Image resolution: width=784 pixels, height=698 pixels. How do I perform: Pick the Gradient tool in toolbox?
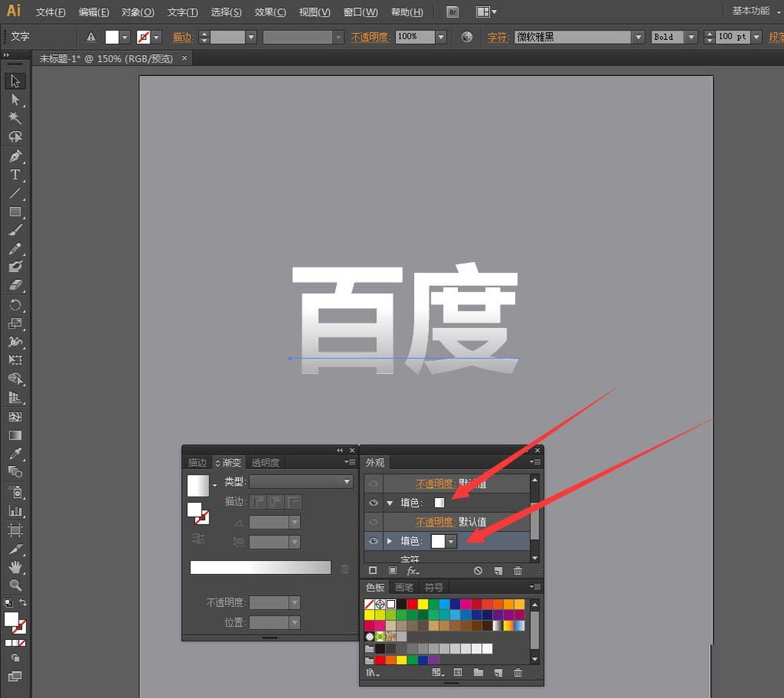15,435
